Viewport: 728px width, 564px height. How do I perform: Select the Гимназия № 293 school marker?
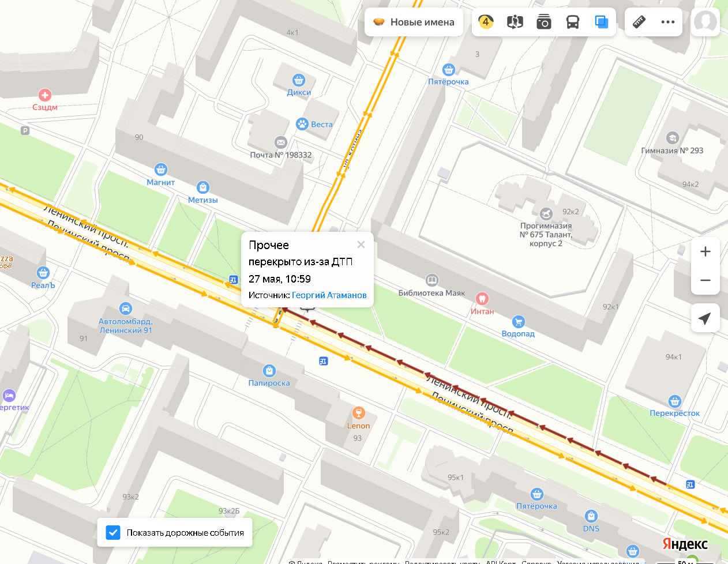pos(673,138)
